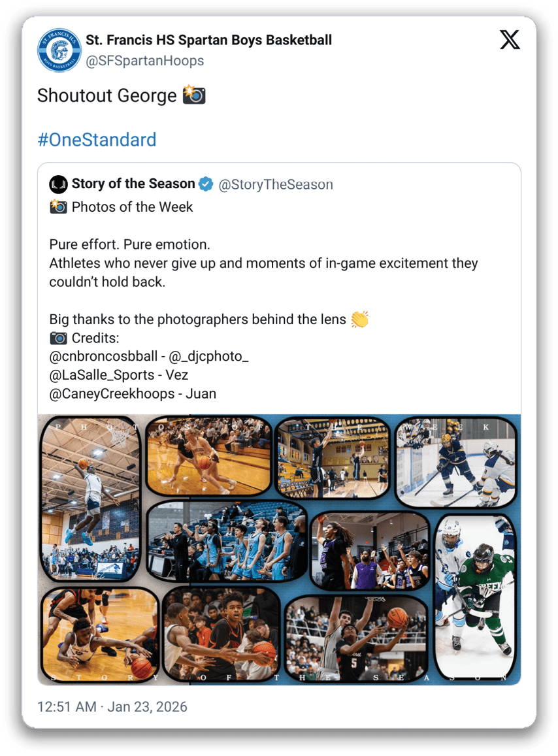Click the clapping hands emoji
Image resolution: width=558 pixels, height=756 pixels.
tap(360, 319)
